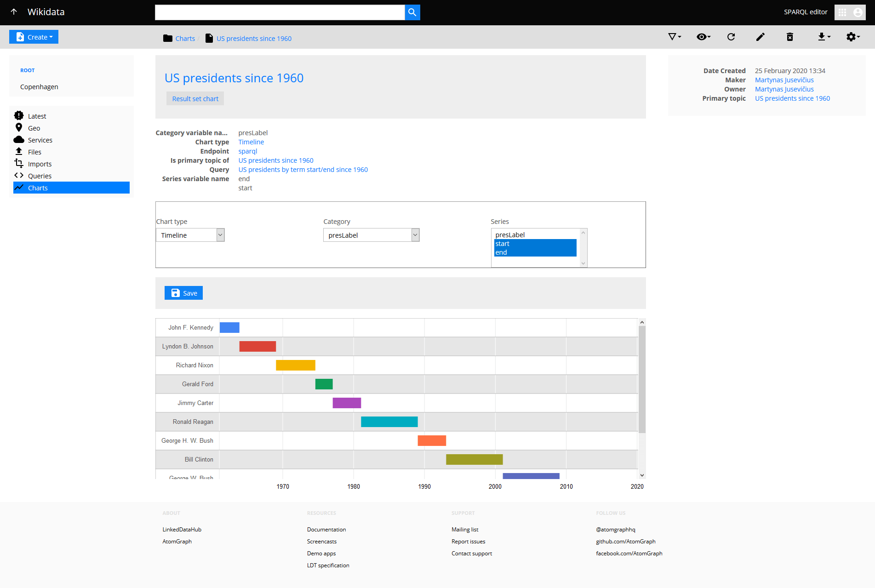Click Lyndon B. Johnson's red timeline bar
Screen dimensions: 875x588
257,346
